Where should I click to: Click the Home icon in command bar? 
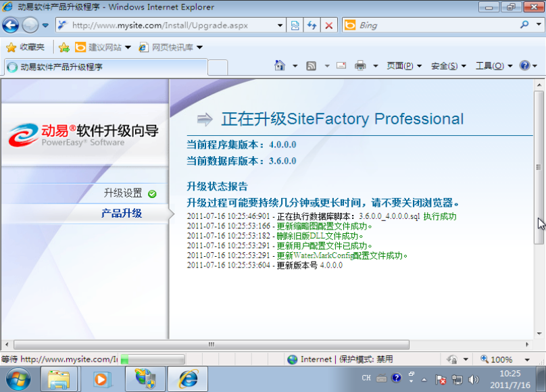(280, 66)
